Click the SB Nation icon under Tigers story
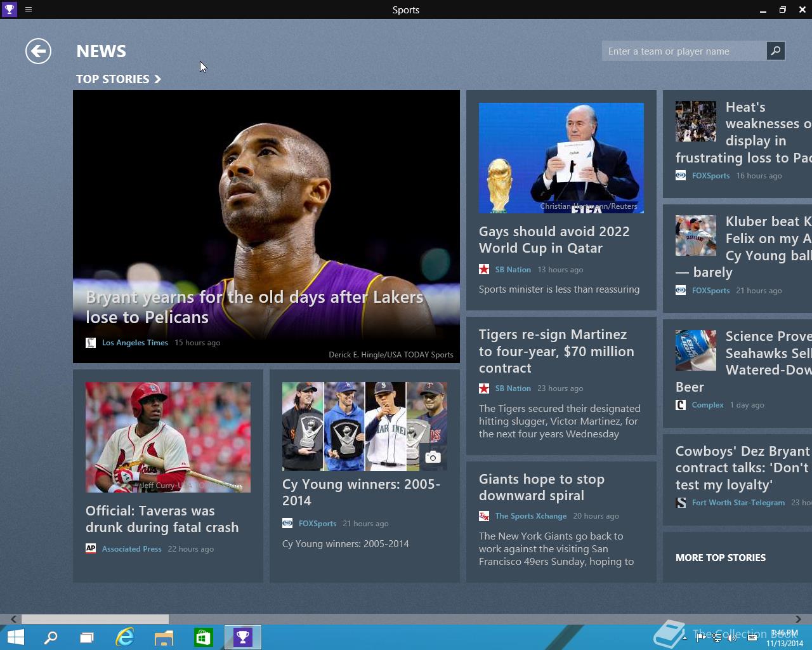Viewport: 812px width, 650px height. (484, 388)
